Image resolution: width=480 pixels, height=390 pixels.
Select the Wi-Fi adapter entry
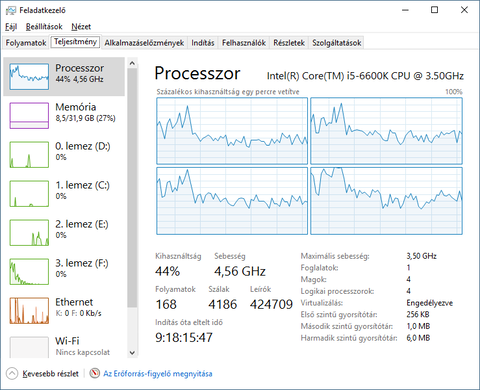[x=64, y=347]
